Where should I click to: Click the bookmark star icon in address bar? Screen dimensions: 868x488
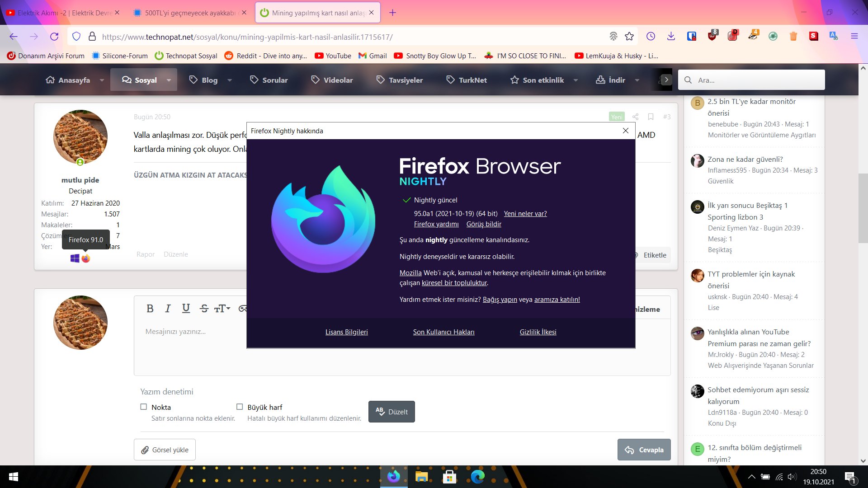click(629, 37)
